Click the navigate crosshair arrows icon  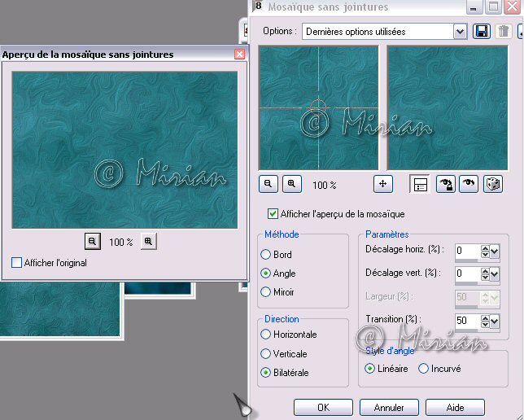[x=383, y=184]
